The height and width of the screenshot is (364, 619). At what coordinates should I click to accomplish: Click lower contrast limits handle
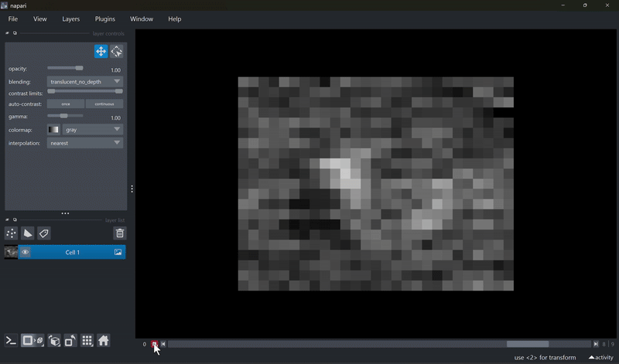point(51,91)
